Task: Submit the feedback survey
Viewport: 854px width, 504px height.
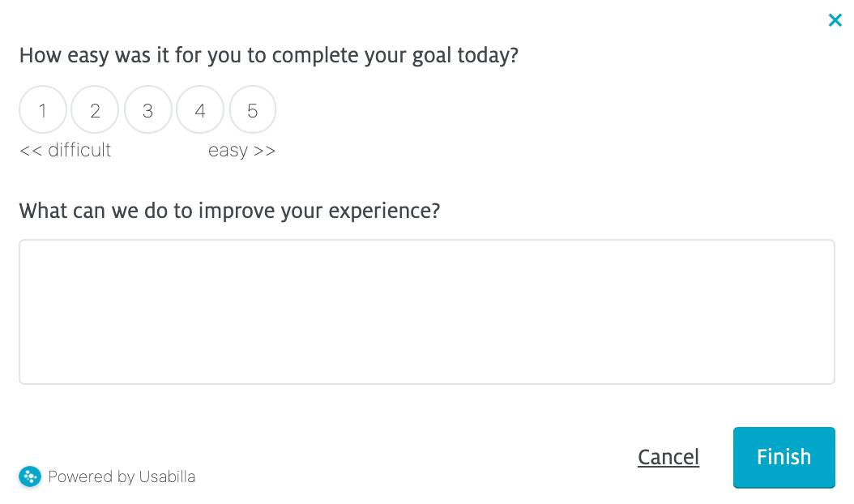Action: [x=784, y=457]
